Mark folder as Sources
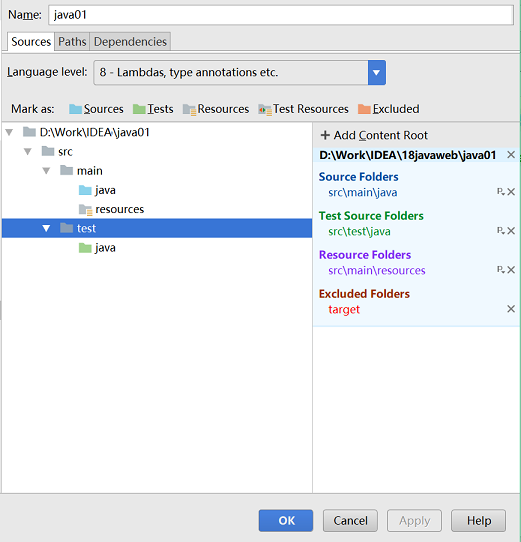 (x=96, y=109)
